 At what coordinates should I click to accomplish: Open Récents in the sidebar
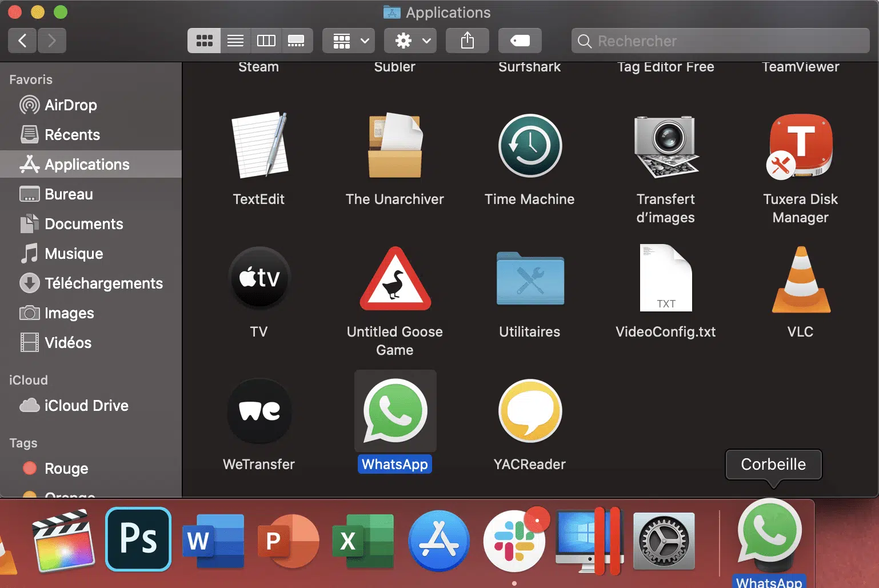[x=91, y=135]
